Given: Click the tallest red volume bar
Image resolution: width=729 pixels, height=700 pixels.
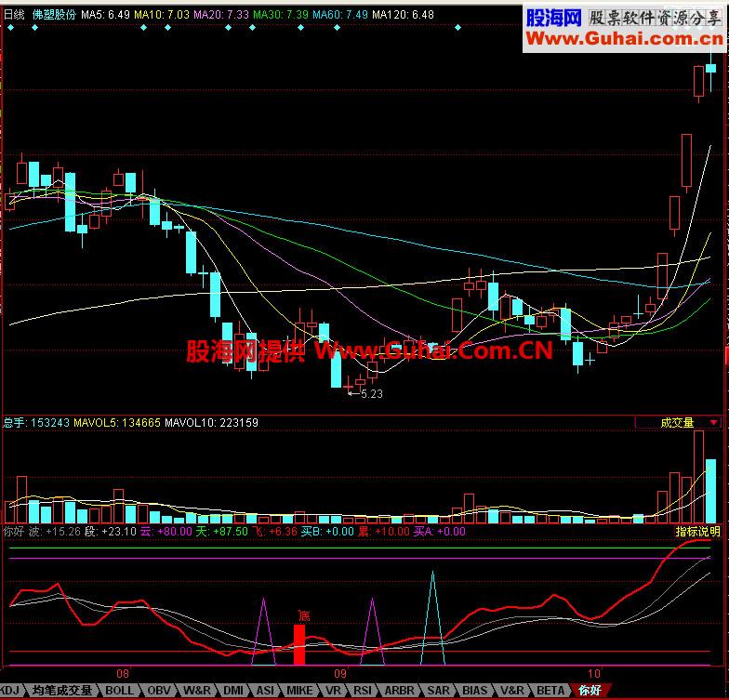Looking at the screenshot, I should [x=698, y=477].
